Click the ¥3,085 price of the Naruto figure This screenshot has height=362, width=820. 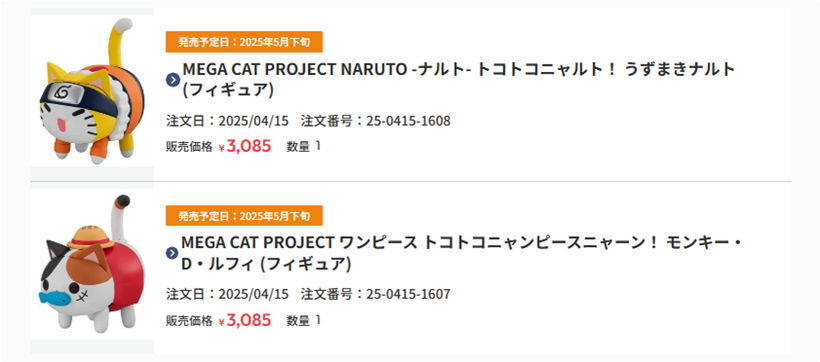pos(245,146)
